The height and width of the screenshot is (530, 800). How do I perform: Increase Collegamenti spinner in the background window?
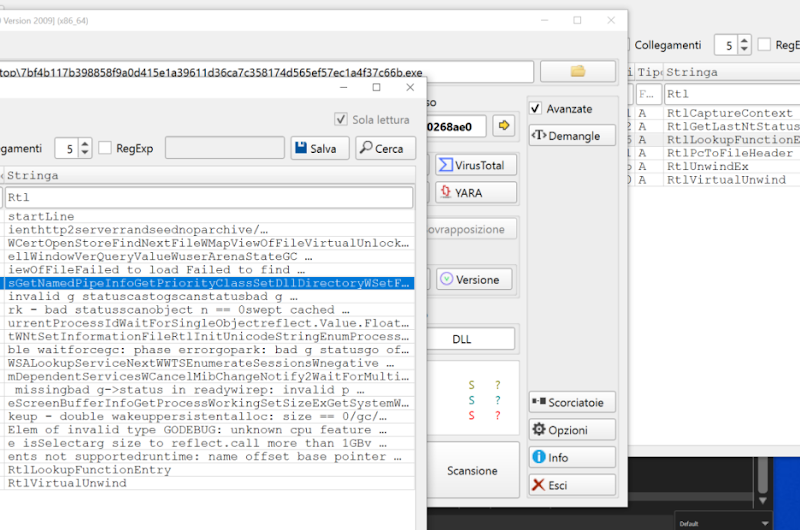(744, 40)
